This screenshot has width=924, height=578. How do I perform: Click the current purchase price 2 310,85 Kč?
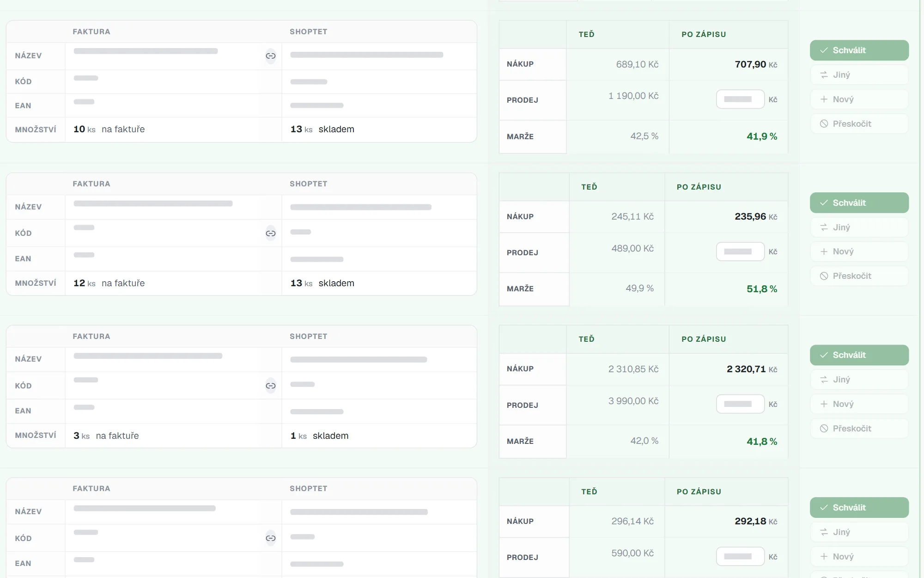(x=633, y=369)
